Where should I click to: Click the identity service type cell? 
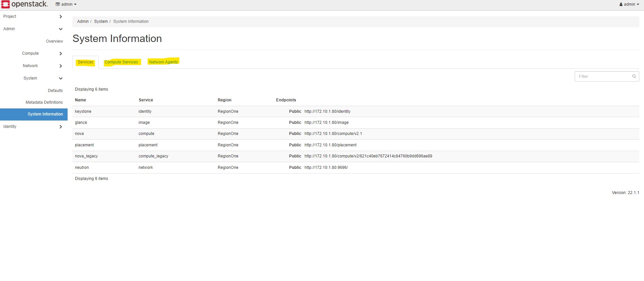[145, 111]
